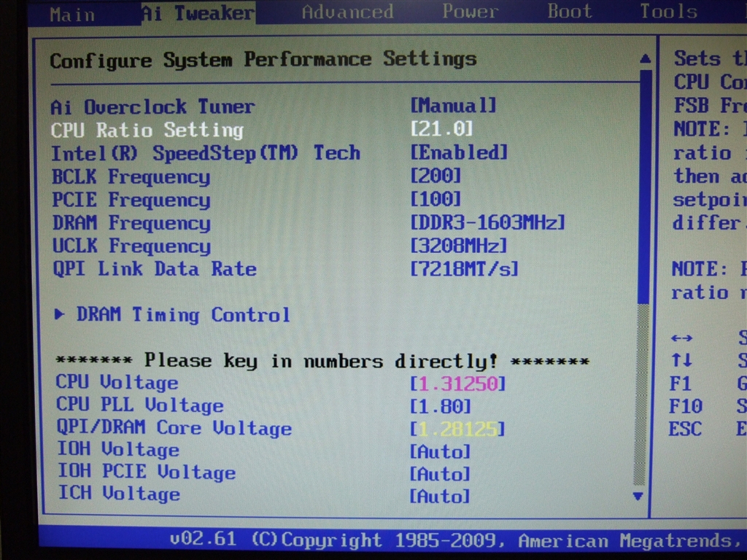The image size is (747, 560).
Task: Change the ICH Voltage [Auto] value
Action: tap(440, 496)
